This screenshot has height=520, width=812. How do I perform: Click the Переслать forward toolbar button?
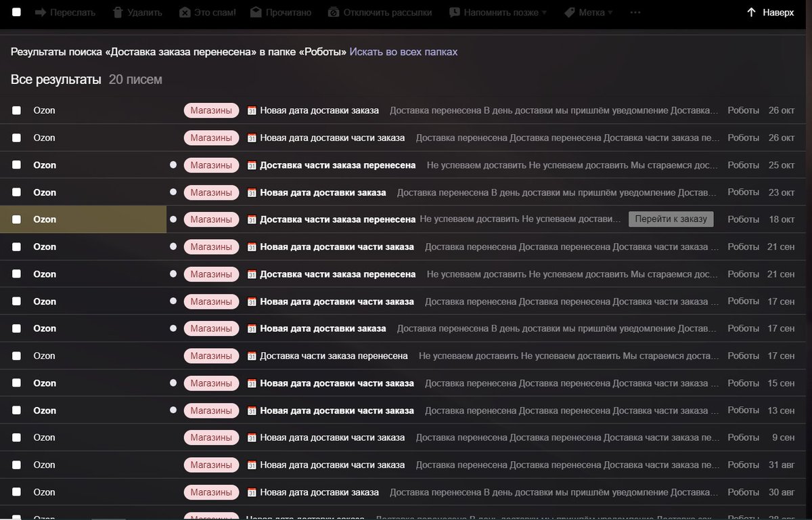click(65, 12)
